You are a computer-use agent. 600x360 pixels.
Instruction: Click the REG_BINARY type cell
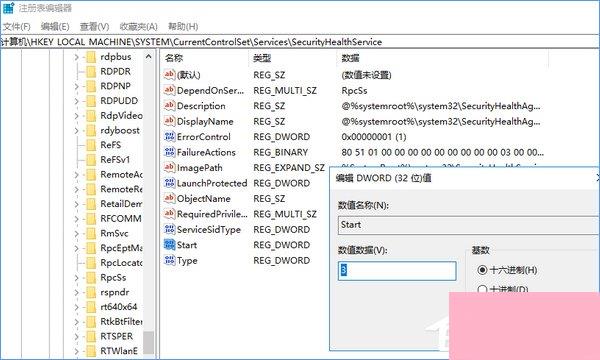click(x=280, y=152)
